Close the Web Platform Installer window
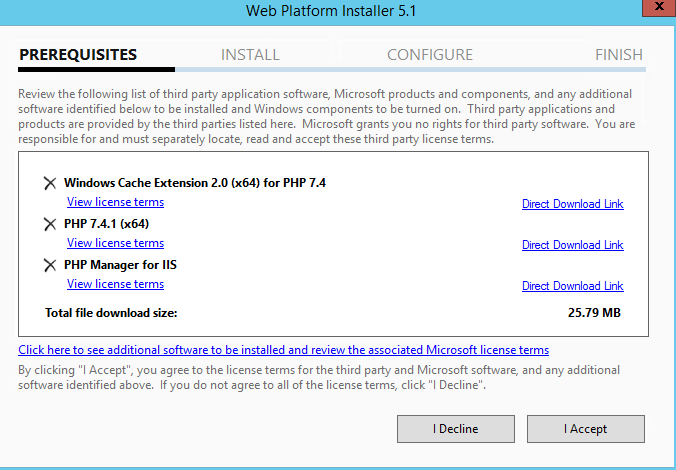Viewport: 676px width, 470px height. tap(659, 7)
